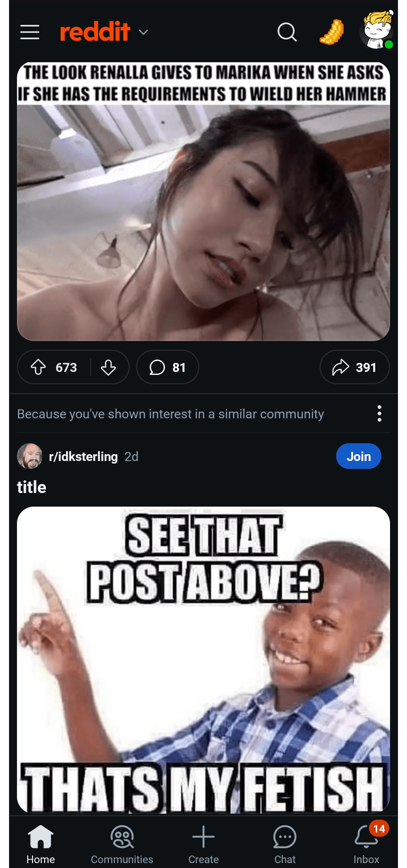The height and width of the screenshot is (868, 407).
Task: Tap the r/idksterling community avatar
Action: click(x=30, y=456)
